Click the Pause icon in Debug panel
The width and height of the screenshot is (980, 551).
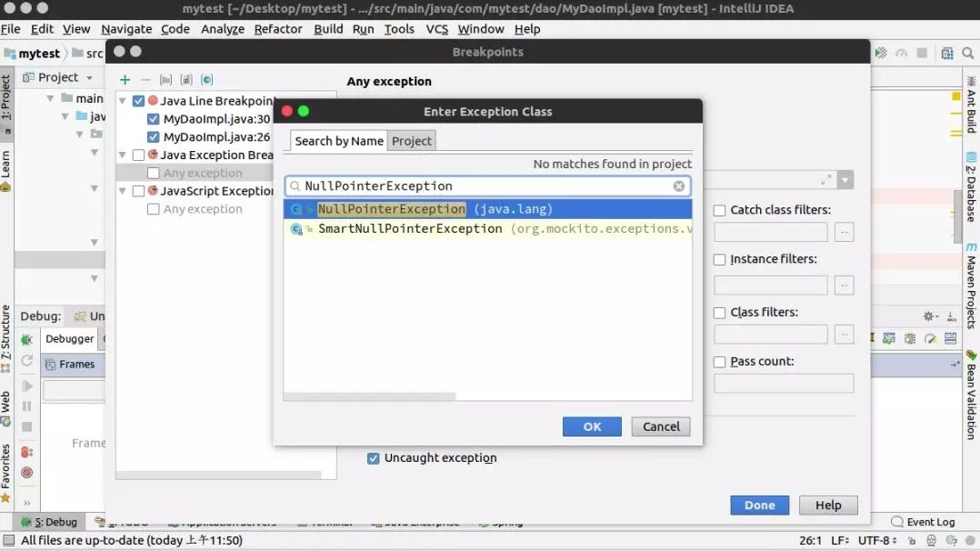(x=27, y=406)
